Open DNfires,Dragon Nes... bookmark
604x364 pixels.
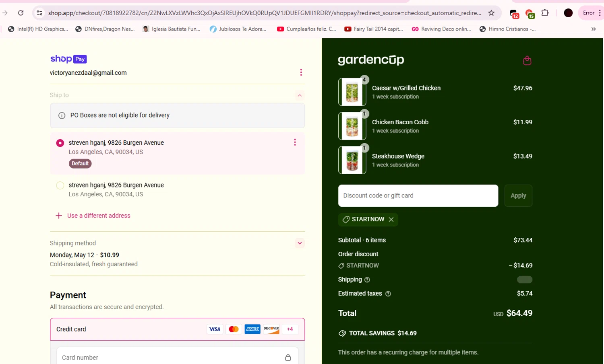105,29
